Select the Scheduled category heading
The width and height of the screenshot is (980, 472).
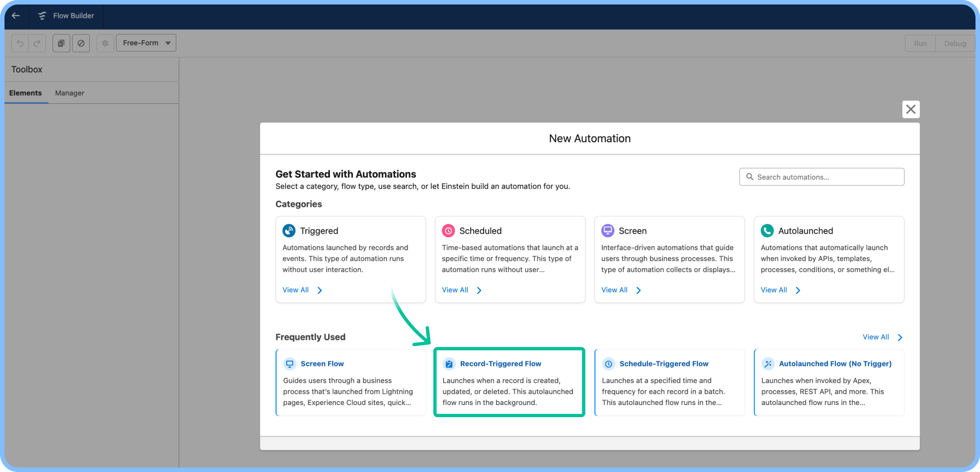tap(480, 231)
